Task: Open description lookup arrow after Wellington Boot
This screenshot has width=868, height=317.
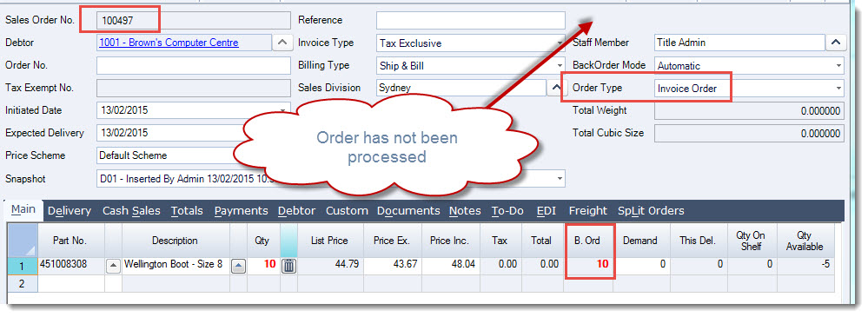Action: 238,266
